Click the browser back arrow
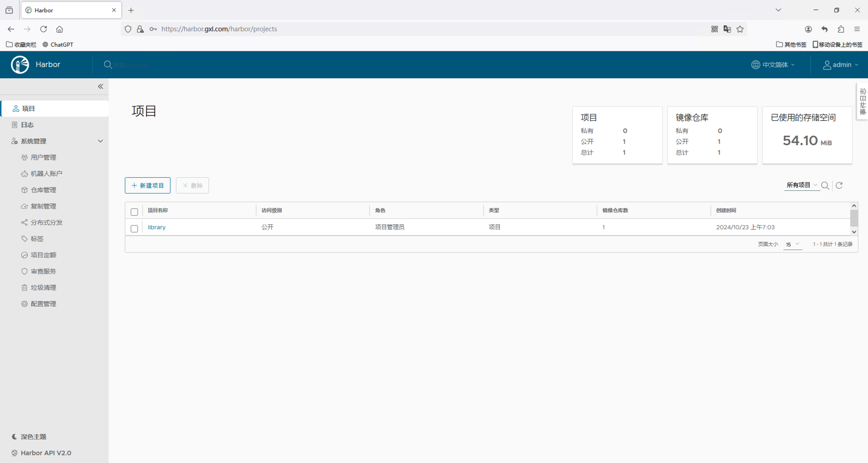The width and height of the screenshot is (868, 463). (11, 29)
